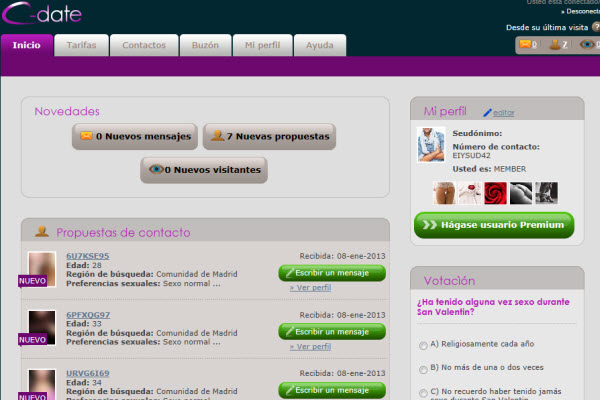This screenshot has width=600, height=400.
Task: Open my profile photo thumbnail
Action: coord(431,145)
